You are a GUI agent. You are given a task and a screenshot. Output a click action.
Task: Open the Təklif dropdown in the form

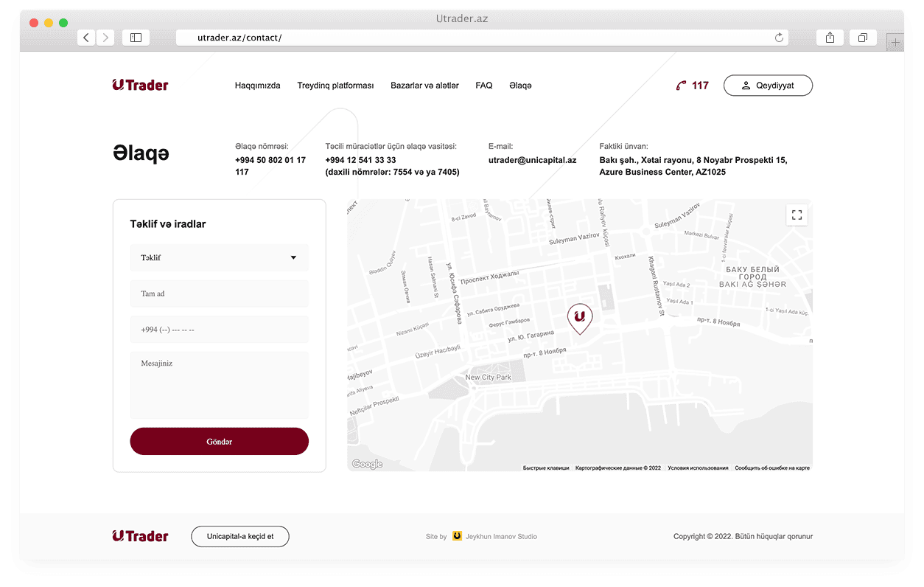[x=219, y=257]
